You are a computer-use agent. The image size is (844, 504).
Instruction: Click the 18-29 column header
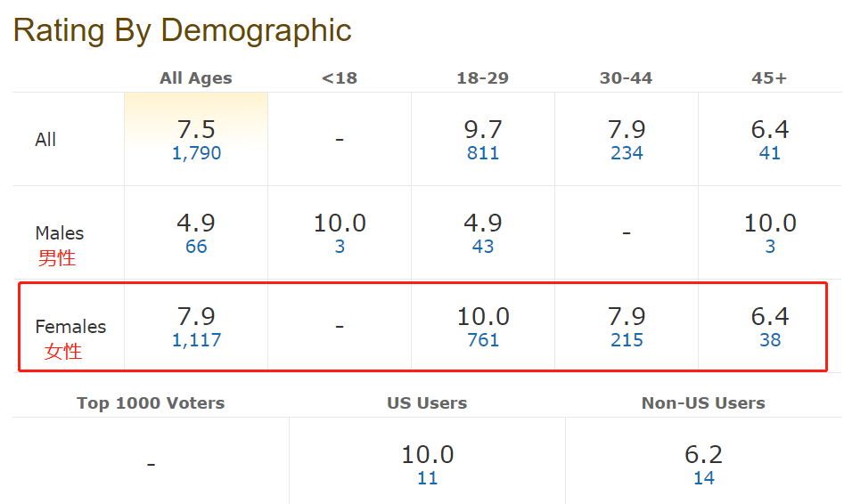pos(483,78)
